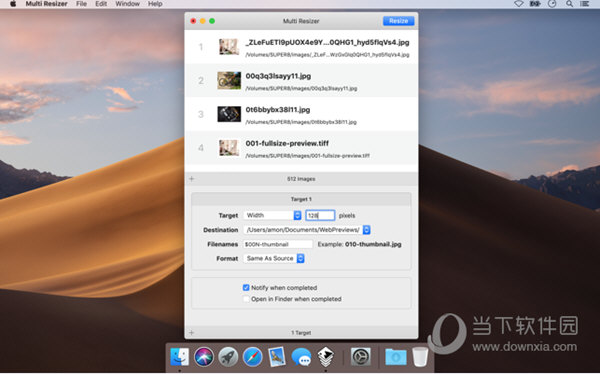
Task: Select the _ZLeFuETl9pUOX4e9Y file name
Action: tap(327, 42)
